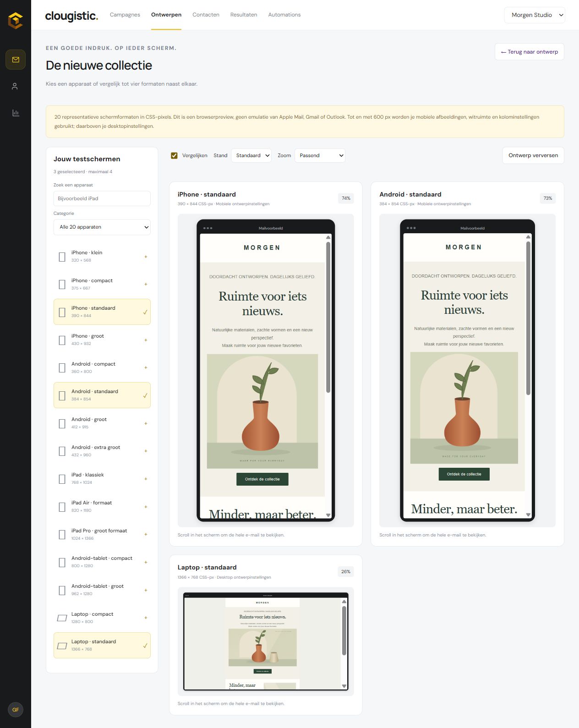Image resolution: width=579 pixels, height=728 pixels.
Task: Deselect Laptop · standaard via its checkmark
Action: [x=145, y=646]
